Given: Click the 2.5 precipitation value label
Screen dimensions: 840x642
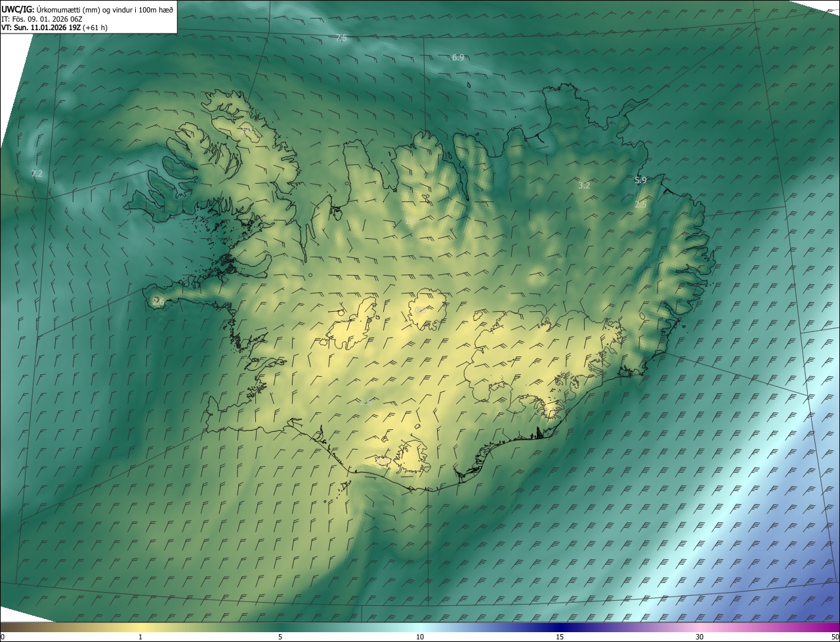Looking at the screenshot, I should (x=640, y=205).
